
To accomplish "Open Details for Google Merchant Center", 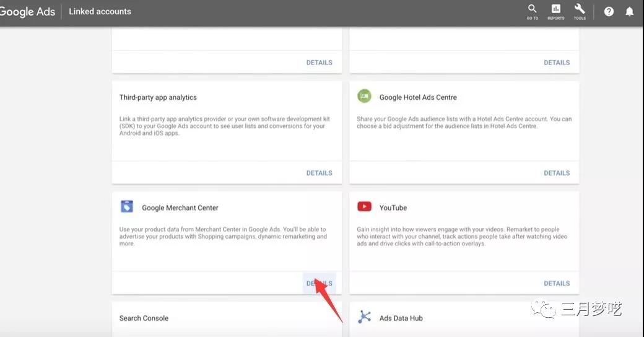I will (319, 283).
